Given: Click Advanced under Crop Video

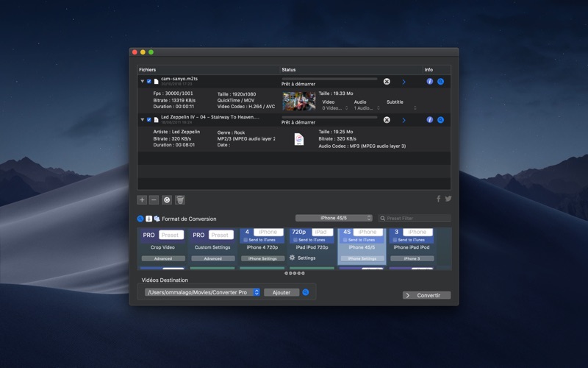Looking at the screenshot, I should [163, 258].
